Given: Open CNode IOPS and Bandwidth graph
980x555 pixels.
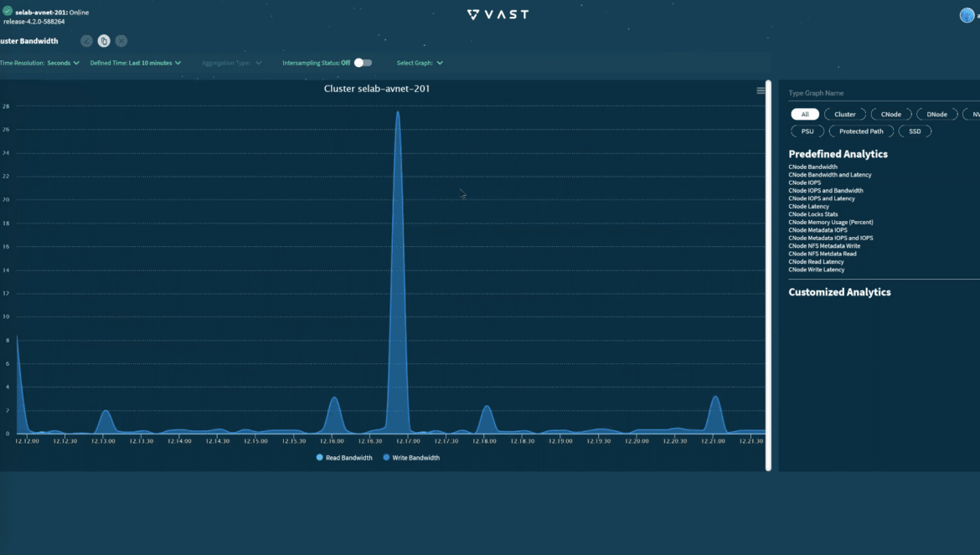Looking at the screenshot, I should [x=826, y=190].
